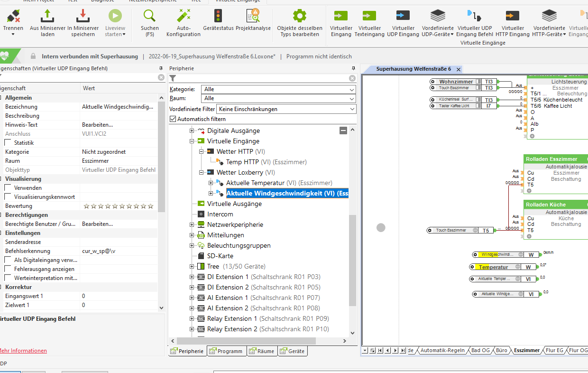Switch to the Programm tab
Screen dimensions: 588x373
coord(227,351)
